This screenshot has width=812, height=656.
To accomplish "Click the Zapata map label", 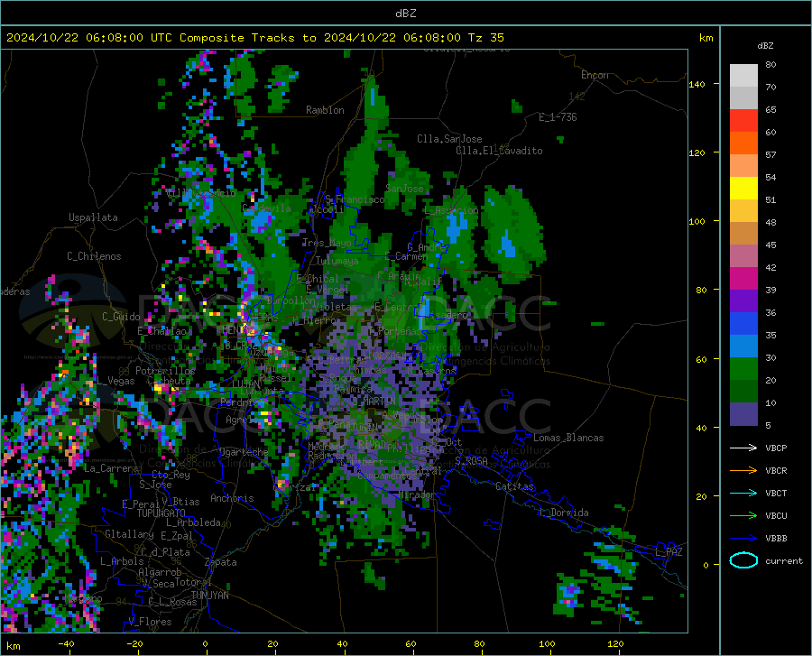I will pyautogui.click(x=221, y=562).
